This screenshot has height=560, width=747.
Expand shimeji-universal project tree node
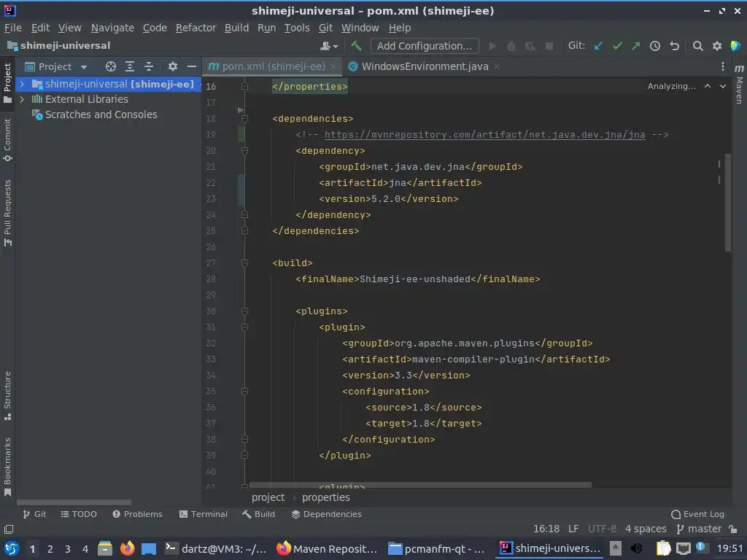tap(22, 85)
